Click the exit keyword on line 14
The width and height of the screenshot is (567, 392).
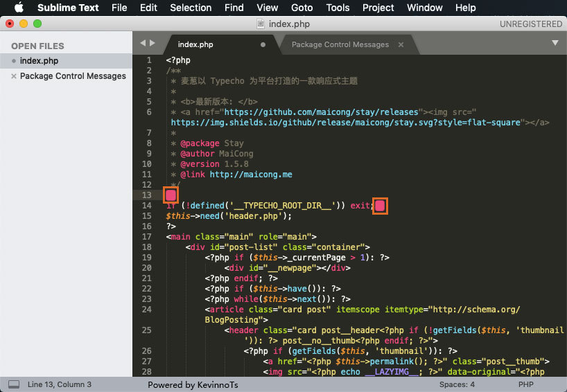point(360,206)
